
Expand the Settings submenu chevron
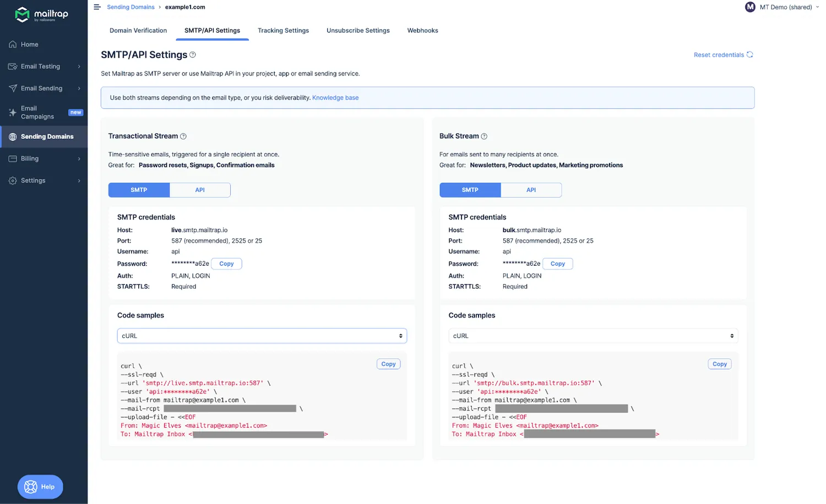(x=79, y=181)
